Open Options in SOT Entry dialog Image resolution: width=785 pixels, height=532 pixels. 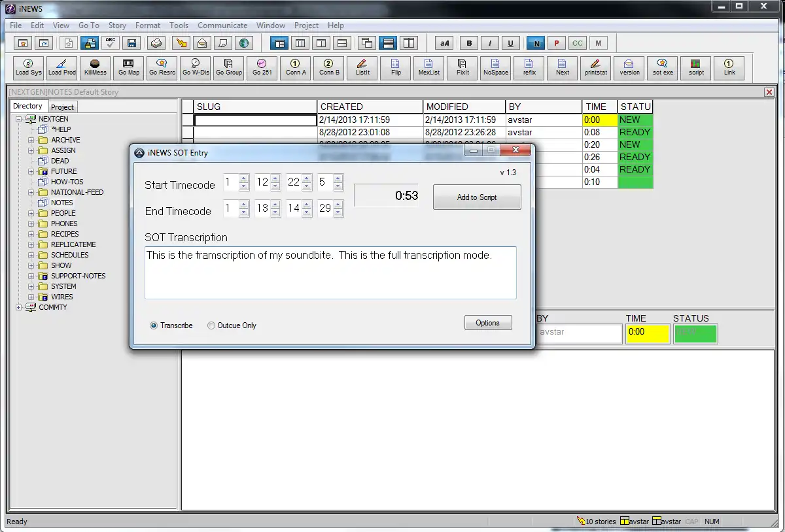click(x=488, y=323)
